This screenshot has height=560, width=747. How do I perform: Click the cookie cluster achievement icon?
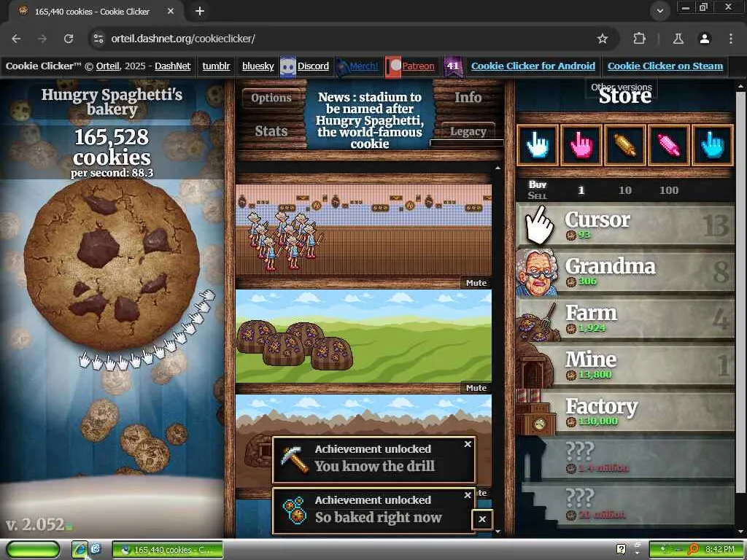[x=294, y=510]
